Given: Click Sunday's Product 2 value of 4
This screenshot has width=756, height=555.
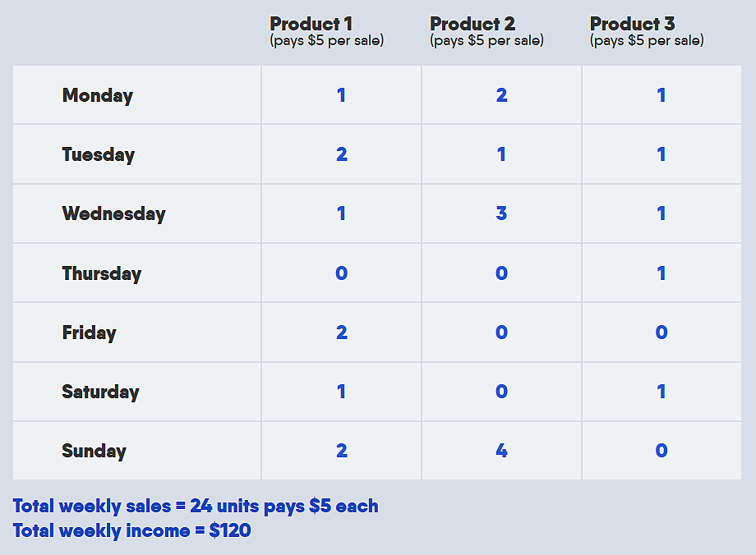Looking at the screenshot, I should click(x=501, y=451).
